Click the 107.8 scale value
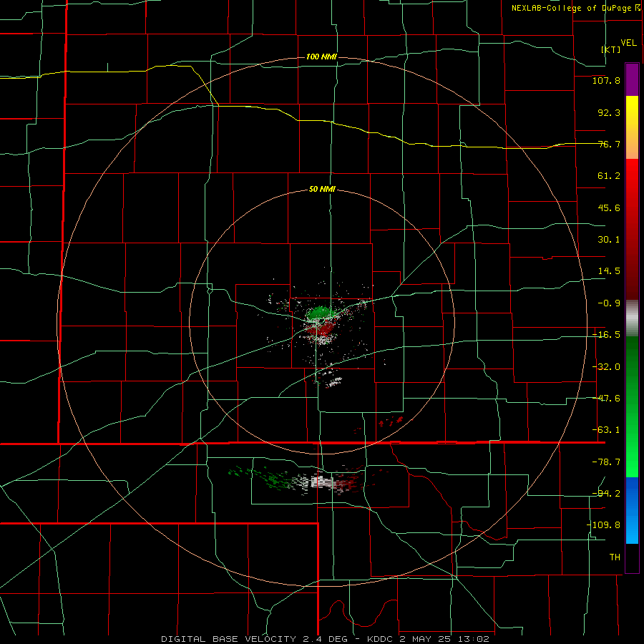The height and width of the screenshot is (644, 644). click(x=606, y=80)
